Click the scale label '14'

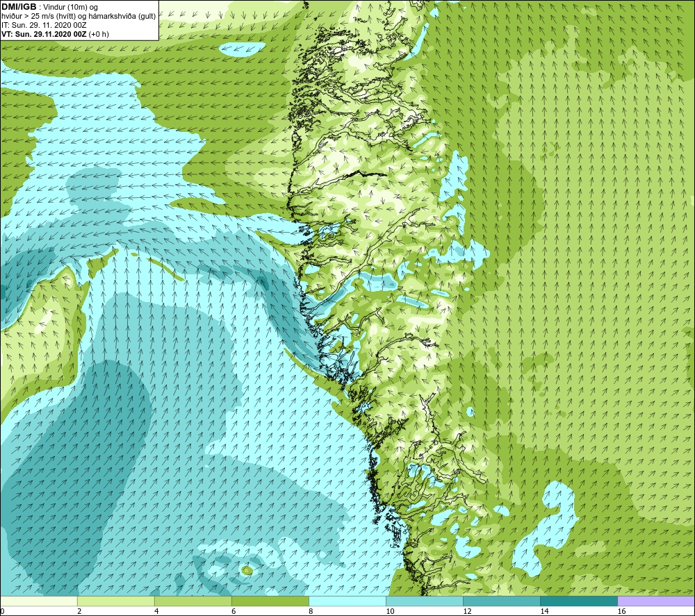pyautogui.click(x=544, y=611)
